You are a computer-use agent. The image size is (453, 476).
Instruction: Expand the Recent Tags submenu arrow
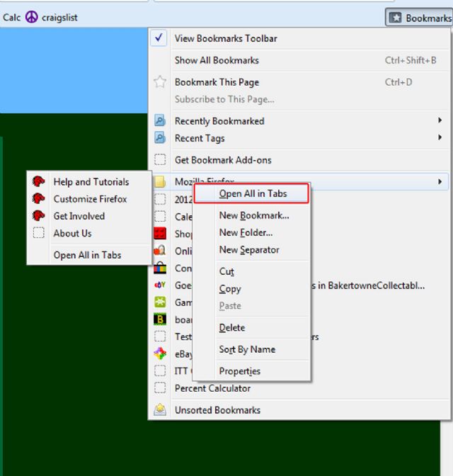click(440, 138)
